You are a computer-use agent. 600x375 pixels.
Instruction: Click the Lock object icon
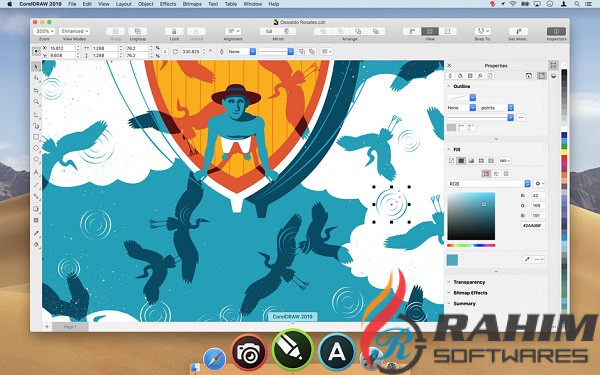coord(174,31)
